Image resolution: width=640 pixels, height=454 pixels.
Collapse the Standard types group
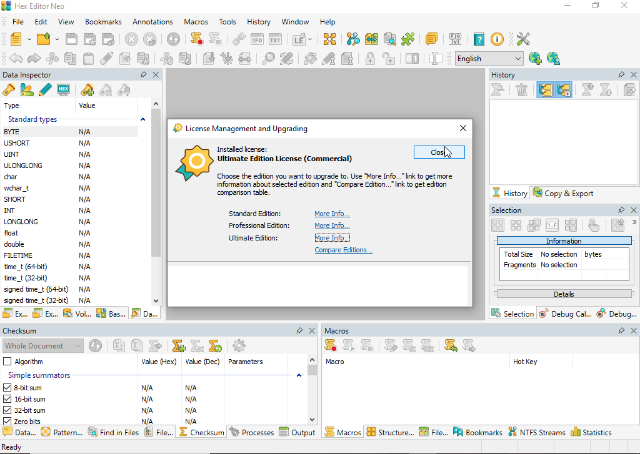point(142,119)
